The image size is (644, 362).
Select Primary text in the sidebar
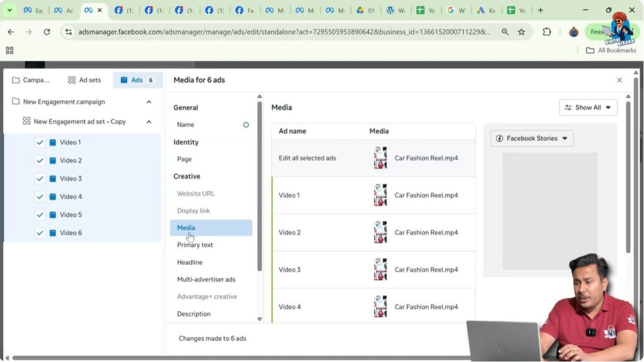pyautogui.click(x=195, y=245)
